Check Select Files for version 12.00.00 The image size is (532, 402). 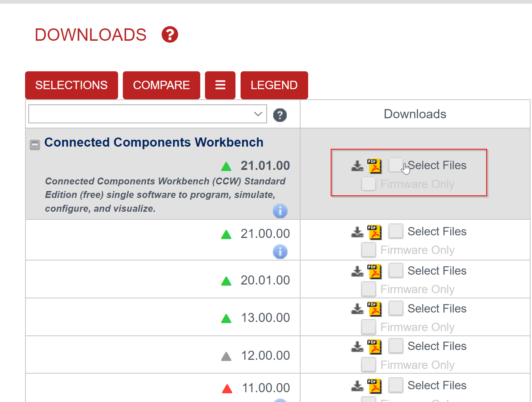(x=396, y=346)
